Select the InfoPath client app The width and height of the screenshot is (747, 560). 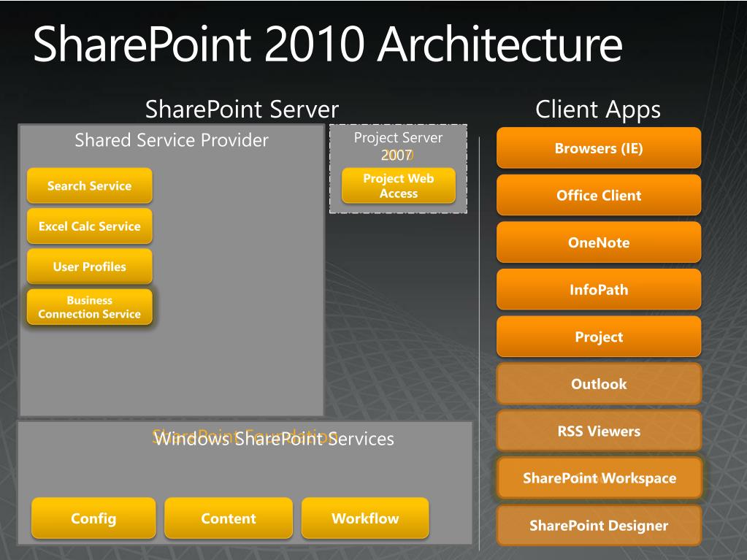[x=599, y=290]
